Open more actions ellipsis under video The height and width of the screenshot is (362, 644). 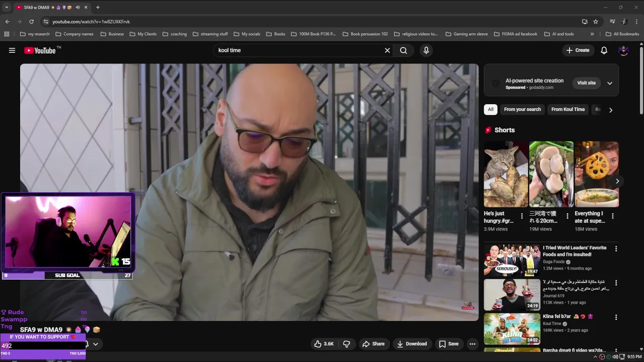click(x=472, y=344)
